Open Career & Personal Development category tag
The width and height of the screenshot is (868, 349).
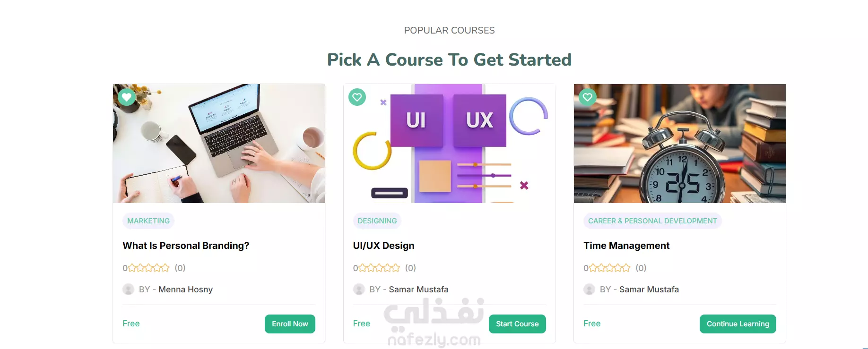coord(652,221)
